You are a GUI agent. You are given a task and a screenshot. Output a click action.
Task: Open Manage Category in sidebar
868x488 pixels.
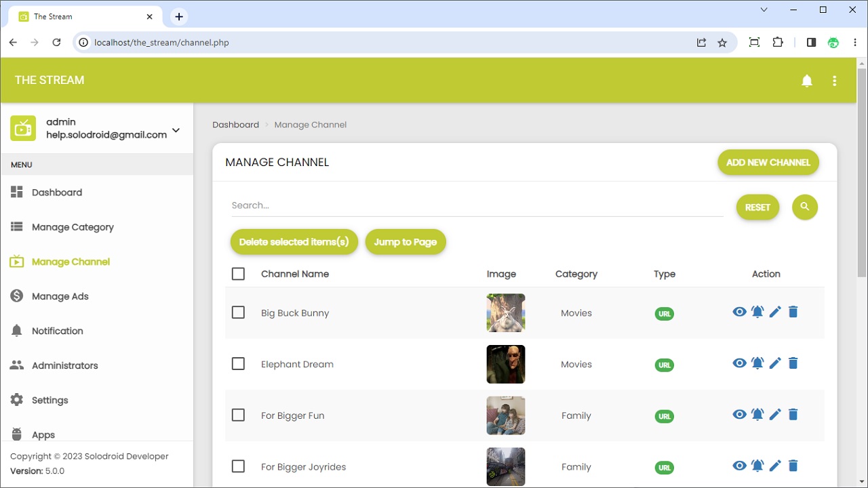coord(73,227)
